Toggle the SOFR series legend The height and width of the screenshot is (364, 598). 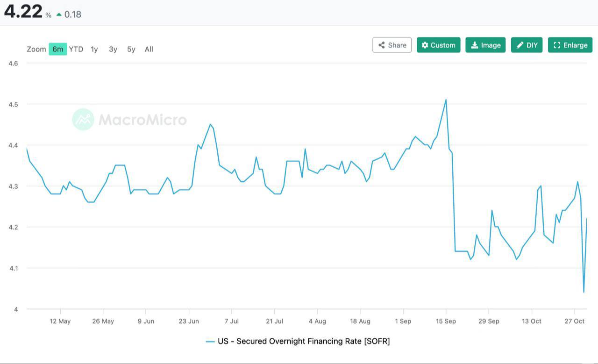point(303,341)
